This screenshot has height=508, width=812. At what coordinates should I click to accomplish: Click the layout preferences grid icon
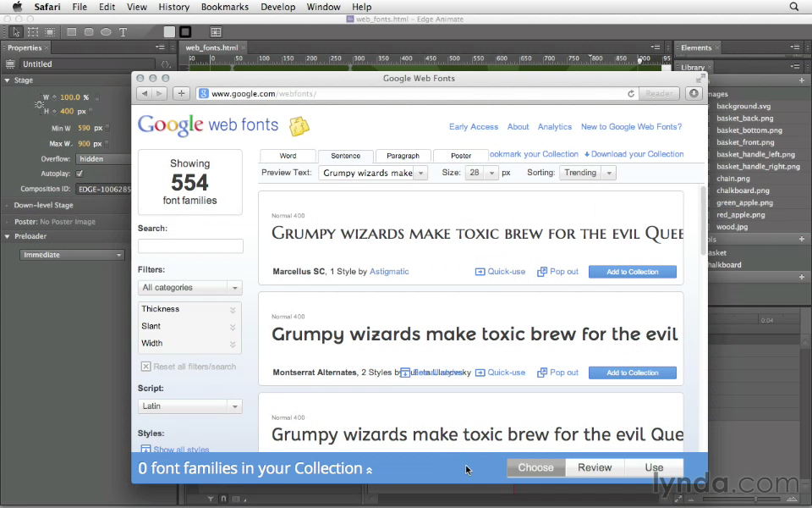coord(216,32)
